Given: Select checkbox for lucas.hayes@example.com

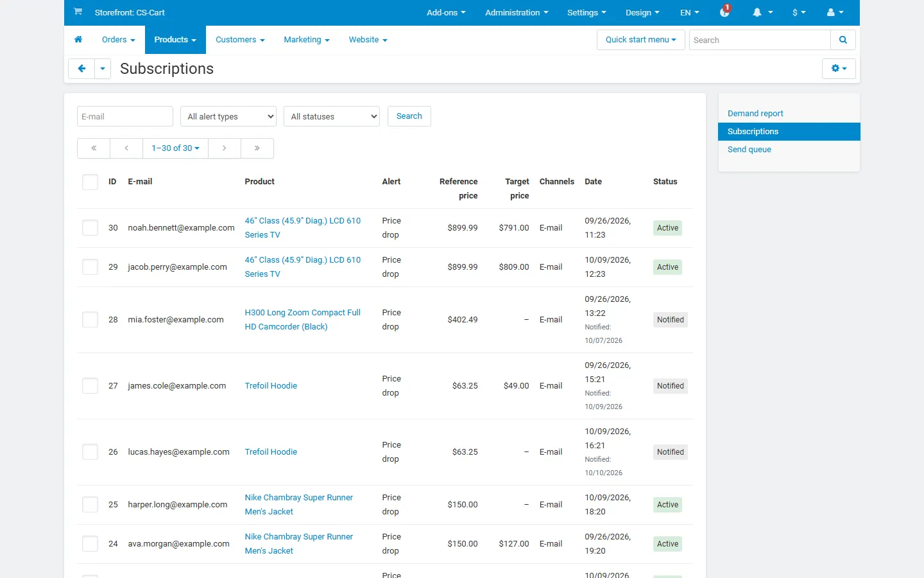Looking at the screenshot, I should tap(90, 452).
